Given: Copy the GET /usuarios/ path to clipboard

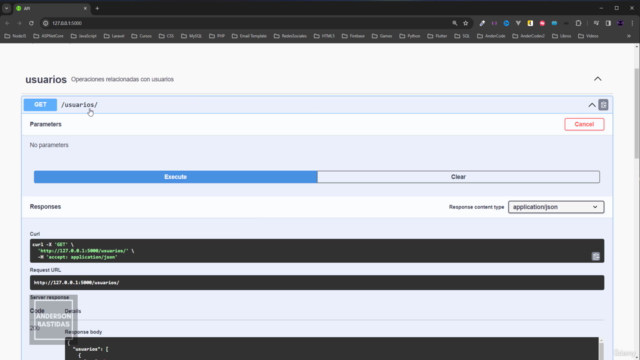Looking at the screenshot, I should [603, 105].
